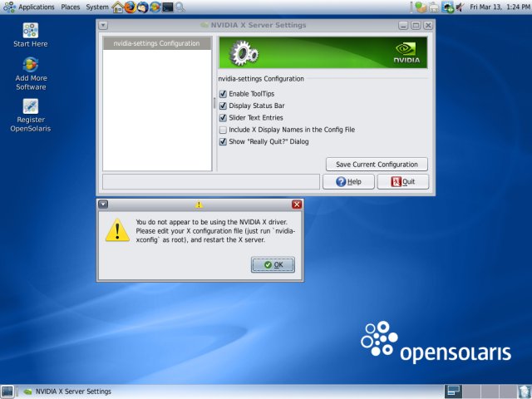Screen dimensions: 532x399
Task: Open the Start Here desktop icon
Action: [31, 35]
